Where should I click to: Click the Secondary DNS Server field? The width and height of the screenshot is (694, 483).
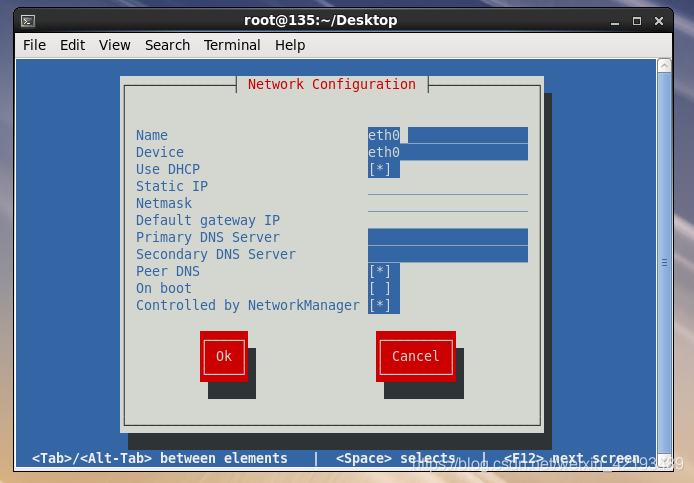click(x=447, y=254)
